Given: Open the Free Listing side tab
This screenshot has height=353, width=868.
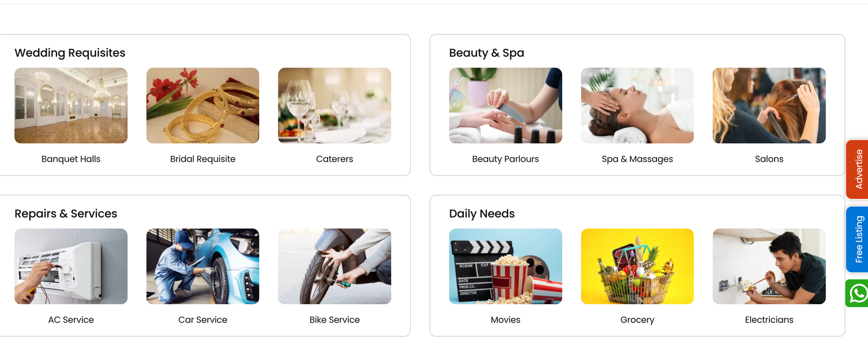Looking at the screenshot, I should [x=857, y=239].
